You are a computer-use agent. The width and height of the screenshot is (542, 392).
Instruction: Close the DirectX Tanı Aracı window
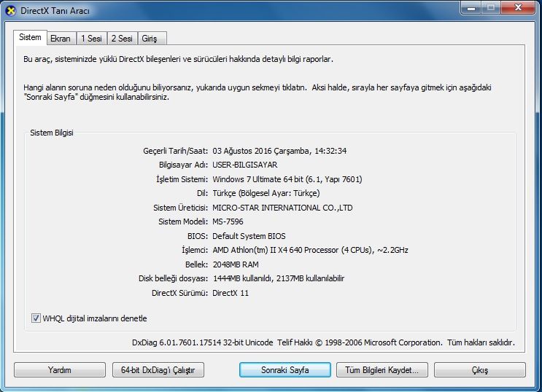(518, 7)
